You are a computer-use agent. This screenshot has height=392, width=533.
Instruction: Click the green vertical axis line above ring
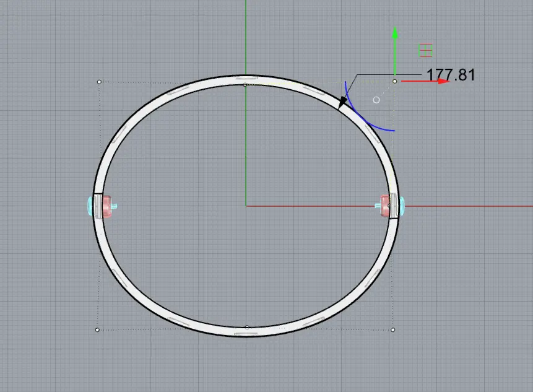(x=246, y=37)
